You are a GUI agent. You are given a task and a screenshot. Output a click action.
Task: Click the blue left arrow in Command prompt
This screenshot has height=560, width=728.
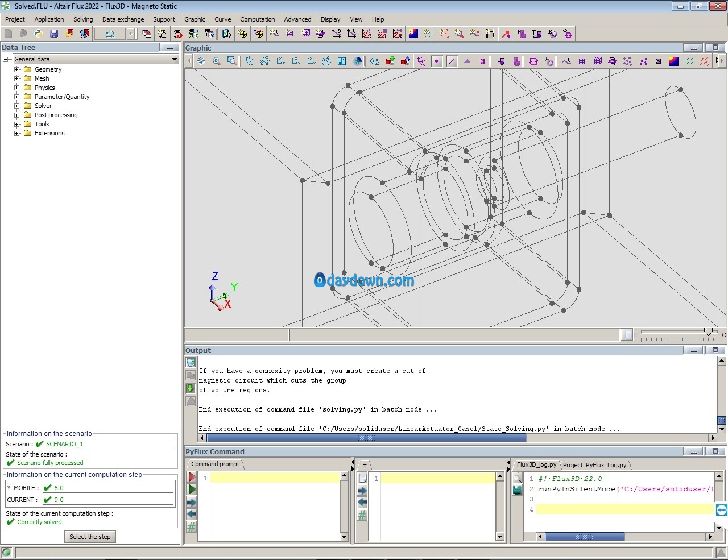[192, 515]
